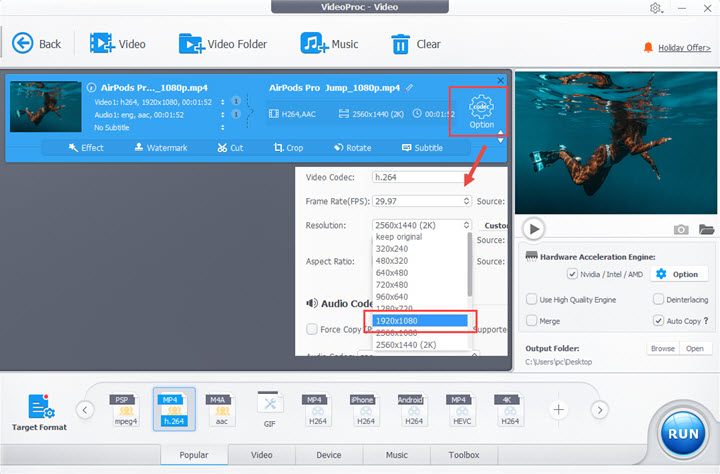Rename output file with pencil icon

409,87
